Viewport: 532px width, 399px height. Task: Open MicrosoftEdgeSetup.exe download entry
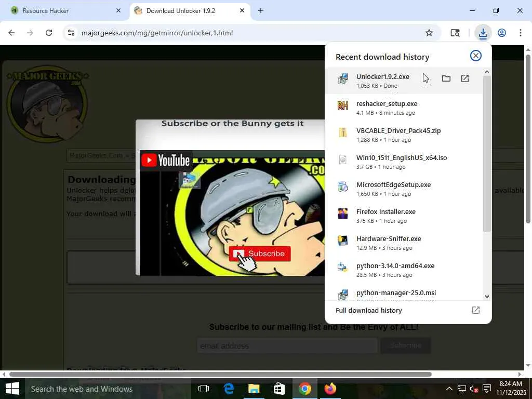point(404,189)
